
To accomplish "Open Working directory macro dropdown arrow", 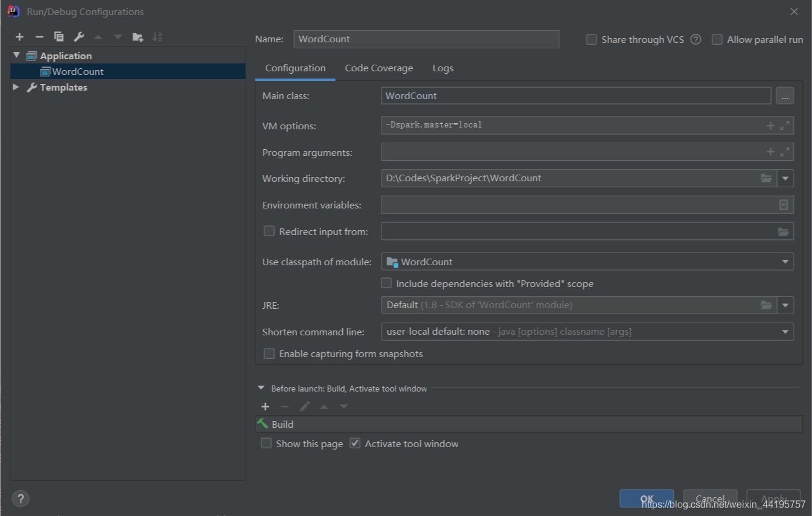I will 785,178.
